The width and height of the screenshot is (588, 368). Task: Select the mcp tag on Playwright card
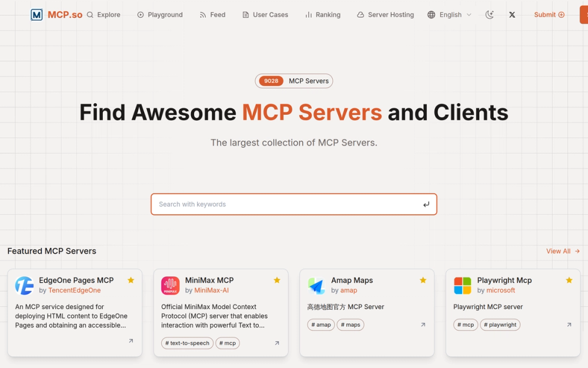click(466, 325)
